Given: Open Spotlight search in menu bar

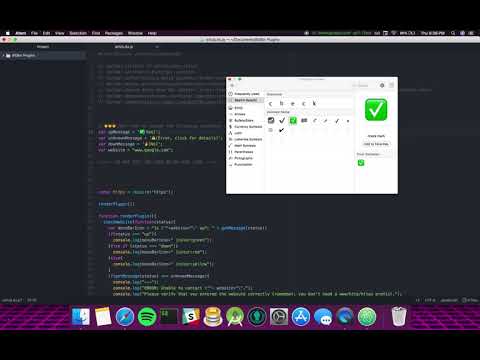Looking at the screenshot, I should pos(453,33).
